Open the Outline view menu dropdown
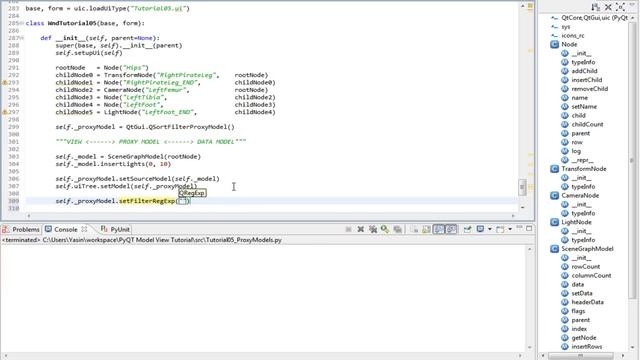The width and height of the screenshot is (640, 360). point(632,4)
